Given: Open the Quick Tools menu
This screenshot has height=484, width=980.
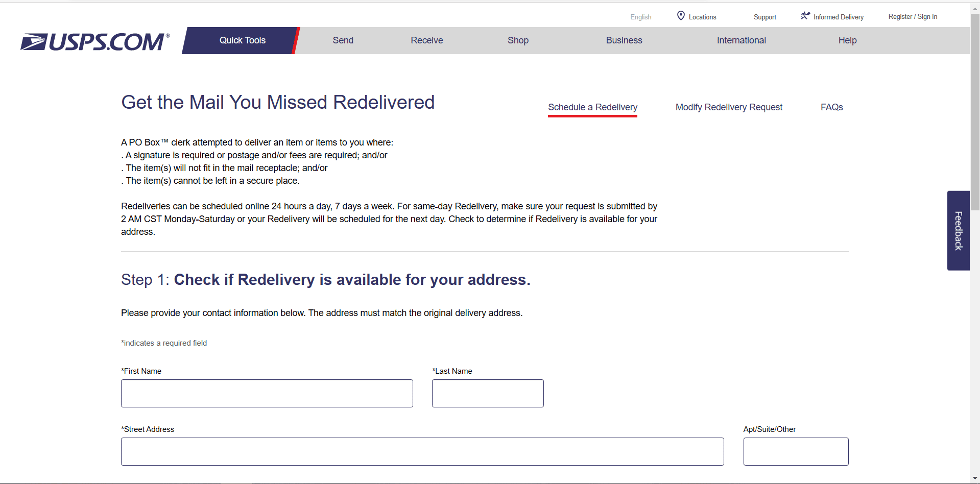Looking at the screenshot, I should click(242, 40).
